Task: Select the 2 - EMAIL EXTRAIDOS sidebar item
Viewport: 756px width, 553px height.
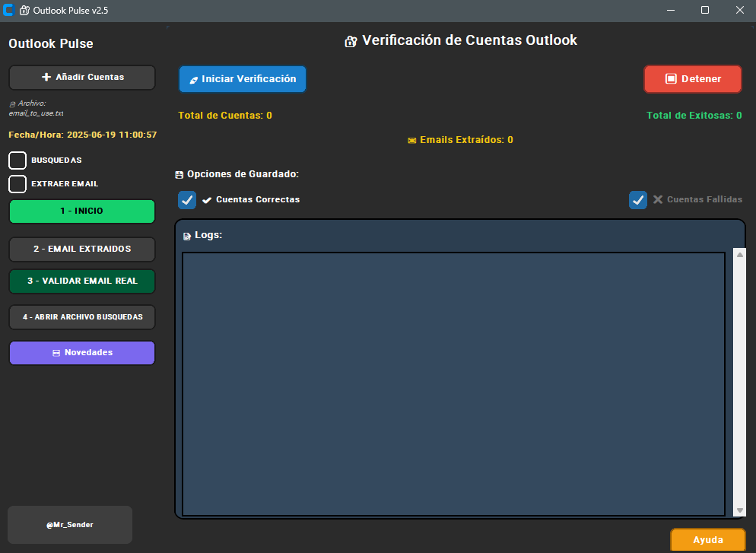Action: click(x=81, y=249)
